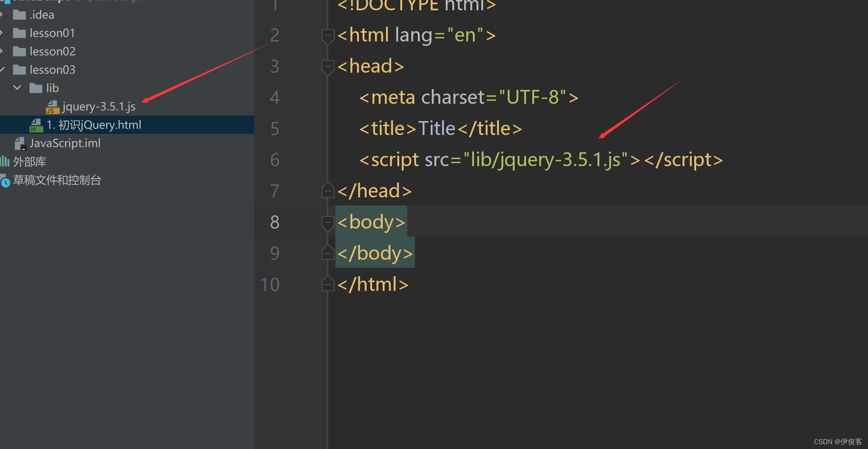The height and width of the screenshot is (449, 868).
Task: Fold the head tag on line 3
Action: click(x=328, y=67)
